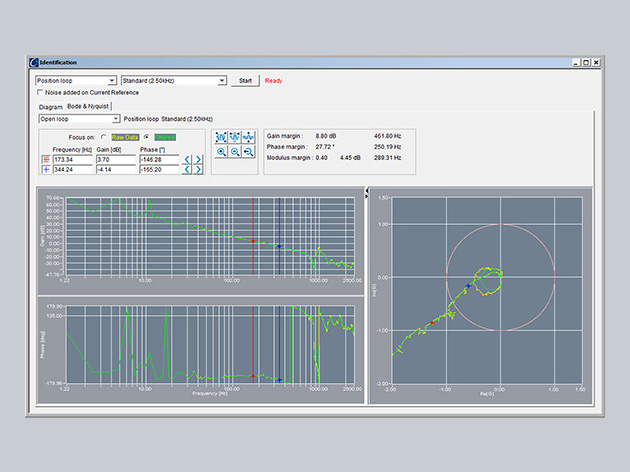This screenshot has height=472, width=630.
Task: Move red cursor right with arrow
Action: coord(198,159)
